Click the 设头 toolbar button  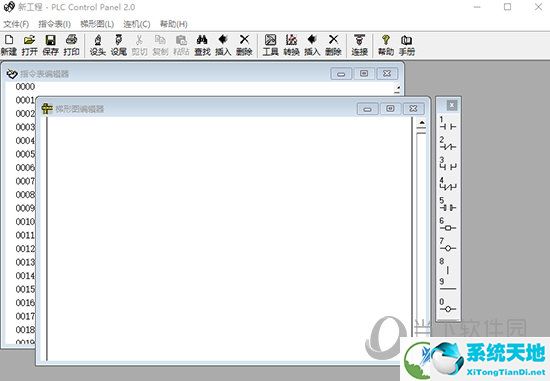[x=98, y=45]
